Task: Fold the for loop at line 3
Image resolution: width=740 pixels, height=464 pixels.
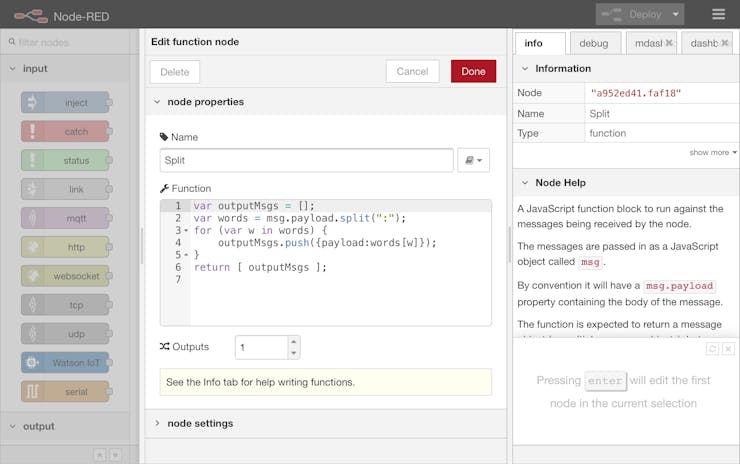Action: click(x=186, y=230)
